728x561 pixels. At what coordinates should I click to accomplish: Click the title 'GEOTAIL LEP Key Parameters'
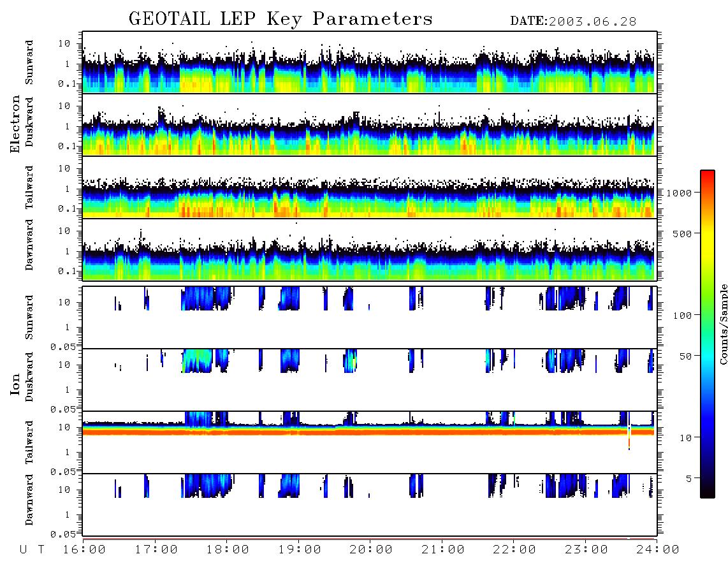tap(280, 19)
